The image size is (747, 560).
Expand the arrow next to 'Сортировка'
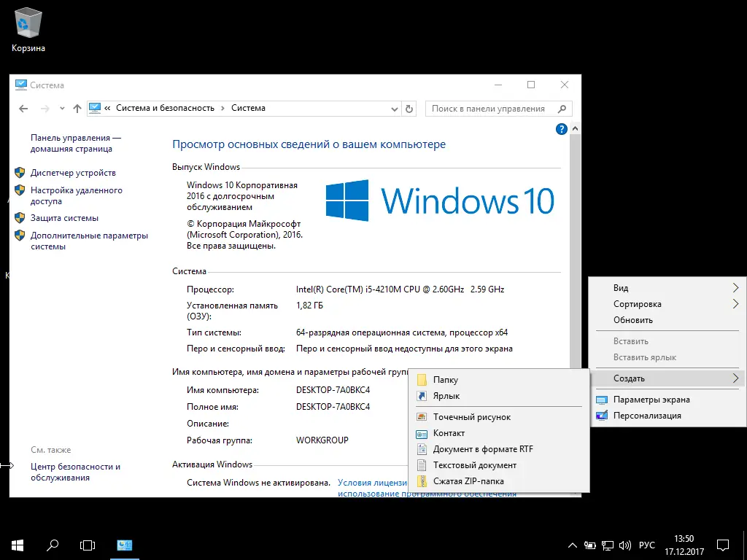point(735,304)
